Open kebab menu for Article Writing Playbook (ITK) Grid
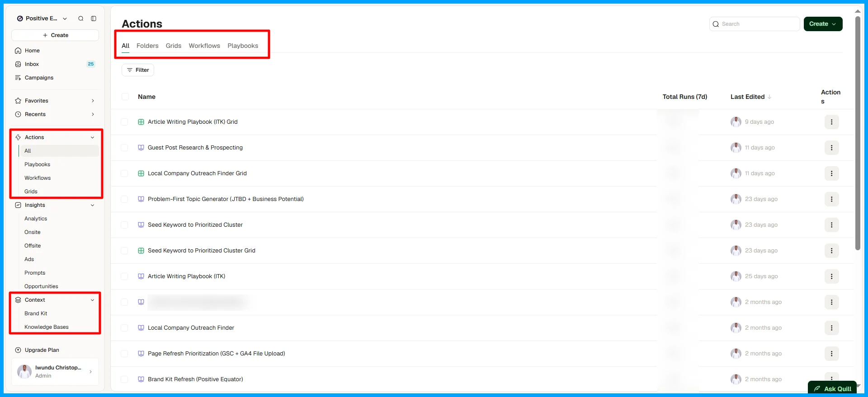Screen dimensions: 868x397 831,122
